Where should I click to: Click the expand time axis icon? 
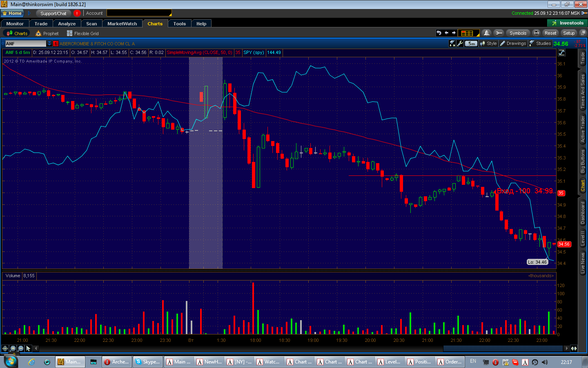pyautogui.click(x=574, y=348)
